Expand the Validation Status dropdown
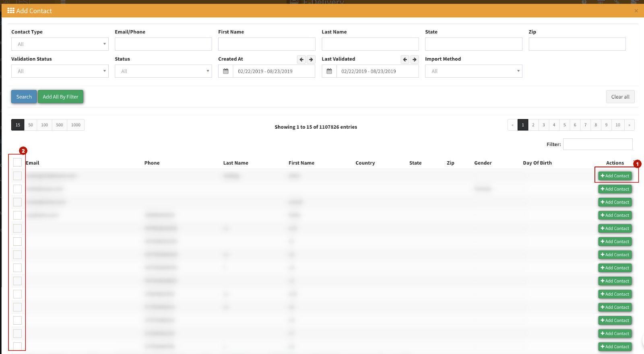This screenshot has width=644, height=354. click(60, 71)
